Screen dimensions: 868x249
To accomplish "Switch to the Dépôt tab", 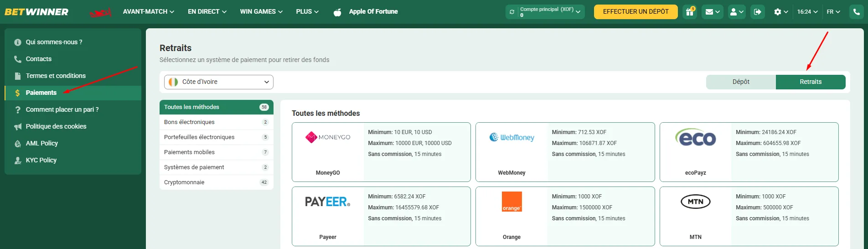I will point(741,82).
